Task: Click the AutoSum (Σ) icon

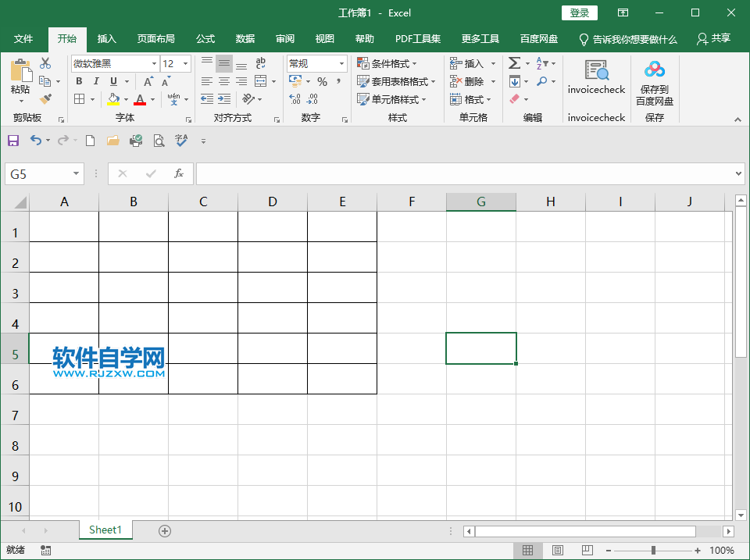Action: coord(516,63)
